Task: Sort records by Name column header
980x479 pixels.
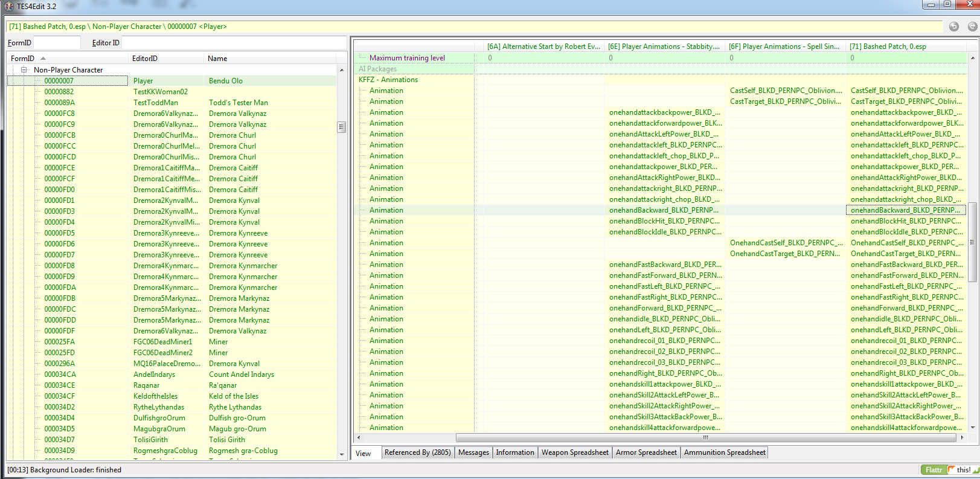Action: 271,59
